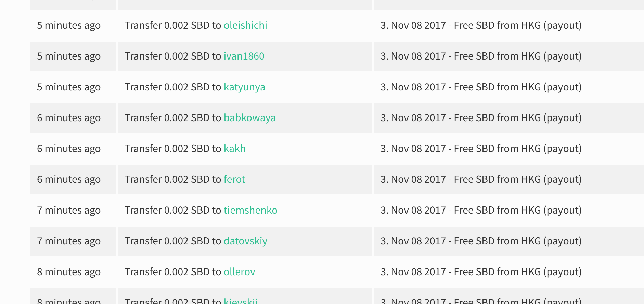Go to tiemshenko's profile link
This screenshot has height=304, width=644.
pyautogui.click(x=250, y=210)
